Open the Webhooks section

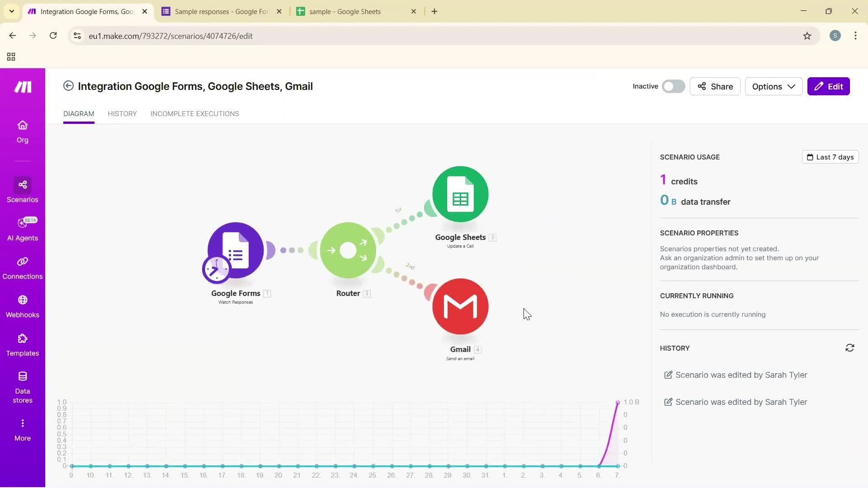tap(22, 305)
